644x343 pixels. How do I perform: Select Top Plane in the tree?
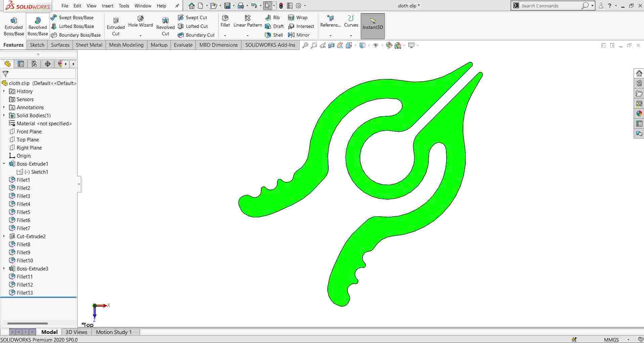(x=28, y=139)
